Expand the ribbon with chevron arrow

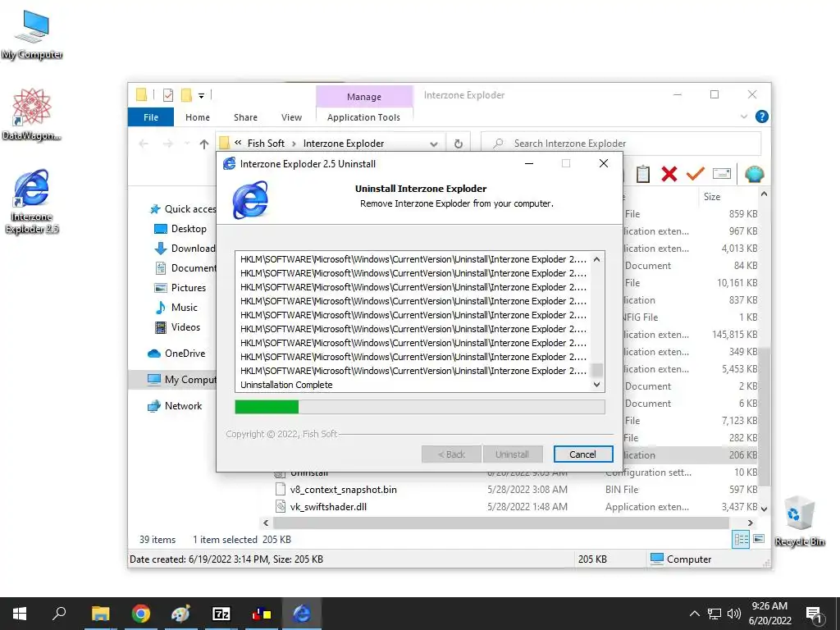coord(743,116)
